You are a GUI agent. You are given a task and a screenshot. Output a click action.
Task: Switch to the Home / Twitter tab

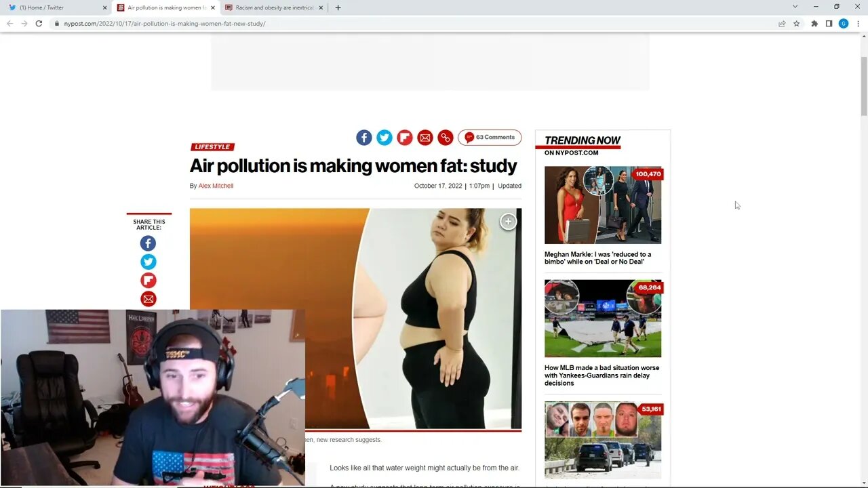coord(56,7)
